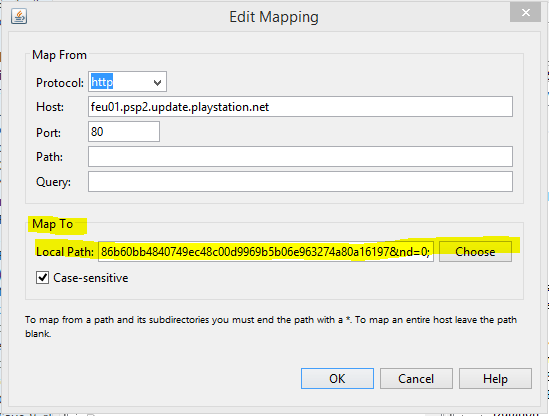The image size is (549, 416).
Task: Confirm the mapping with OK
Action: (x=337, y=379)
